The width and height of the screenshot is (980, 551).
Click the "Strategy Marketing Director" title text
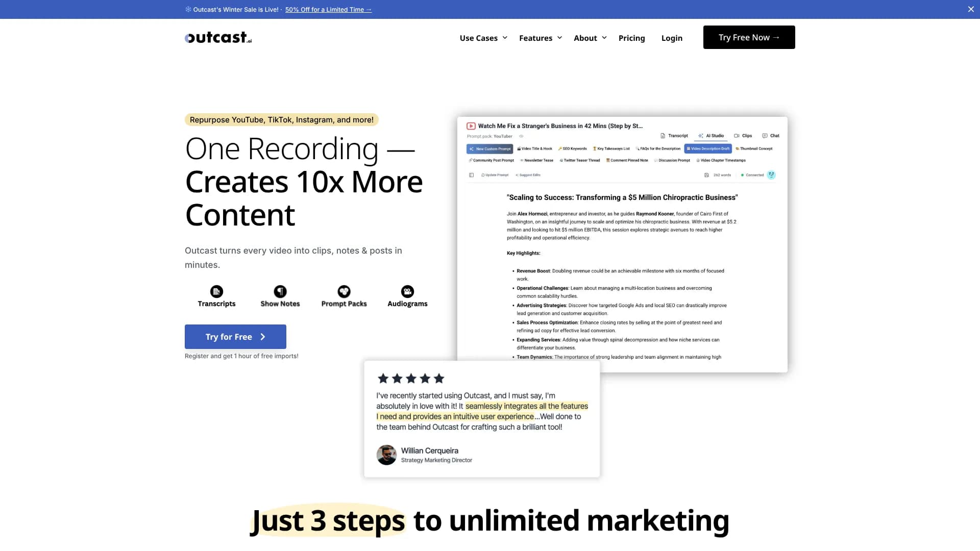coord(436,460)
